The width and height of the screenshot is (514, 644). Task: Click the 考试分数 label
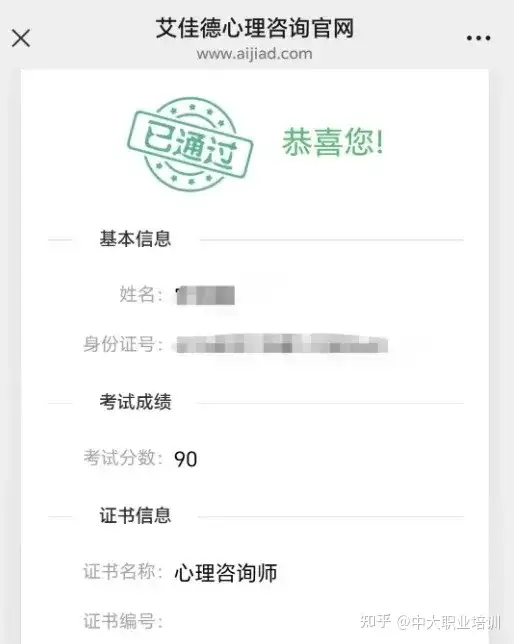pos(123,458)
